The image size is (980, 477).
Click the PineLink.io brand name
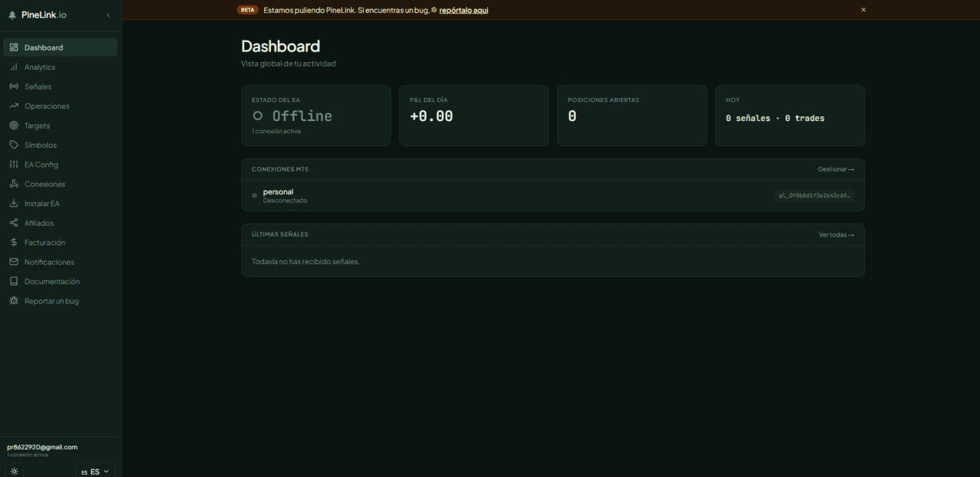tap(44, 15)
